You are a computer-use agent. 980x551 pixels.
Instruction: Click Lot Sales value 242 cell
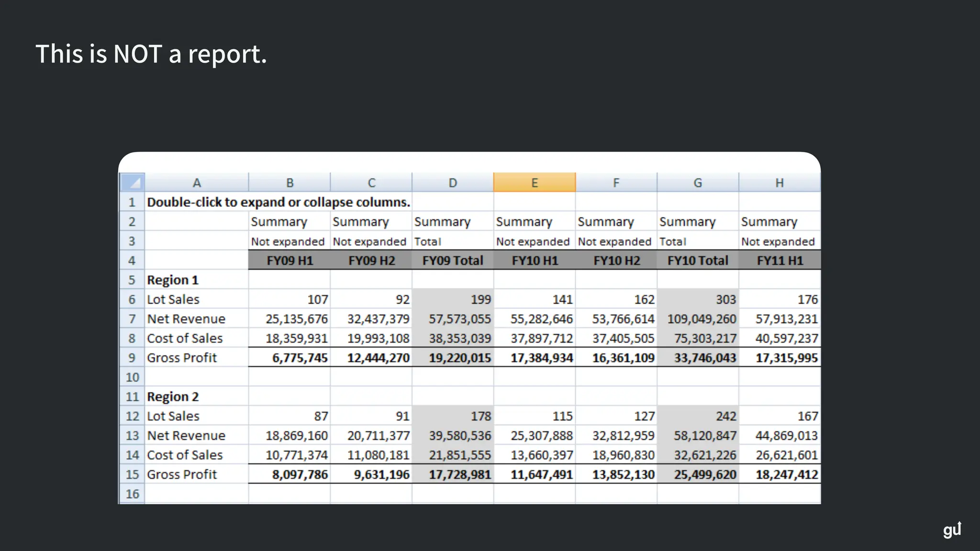(698, 416)
